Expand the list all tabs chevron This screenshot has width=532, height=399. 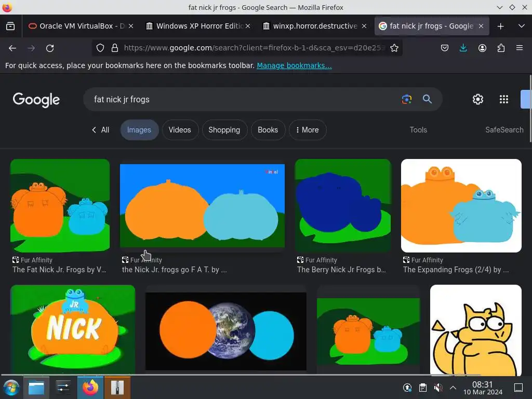pyautogui.click(x=522, y=26)
